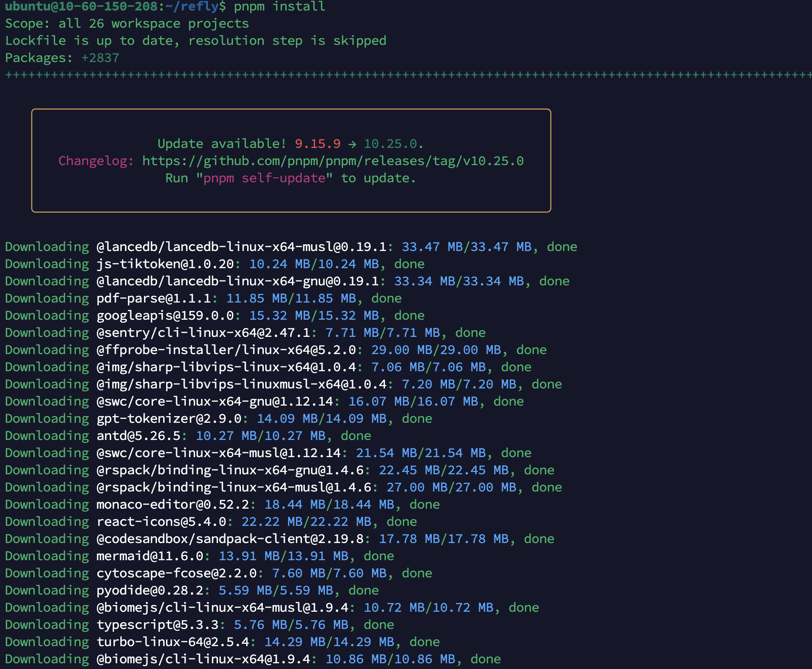The width and height of the screenshot is (812, 669).
Task: Click 'Downloading' on the antd line
Action: pos(47,436)
